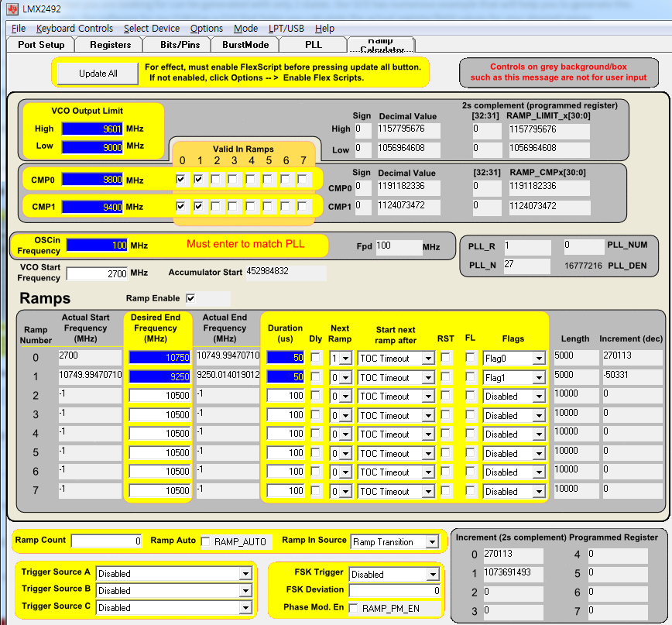Click ramp 0 Desired End Frequency field
The width and height of the screenshot is (672, 625).
(159, 357)
